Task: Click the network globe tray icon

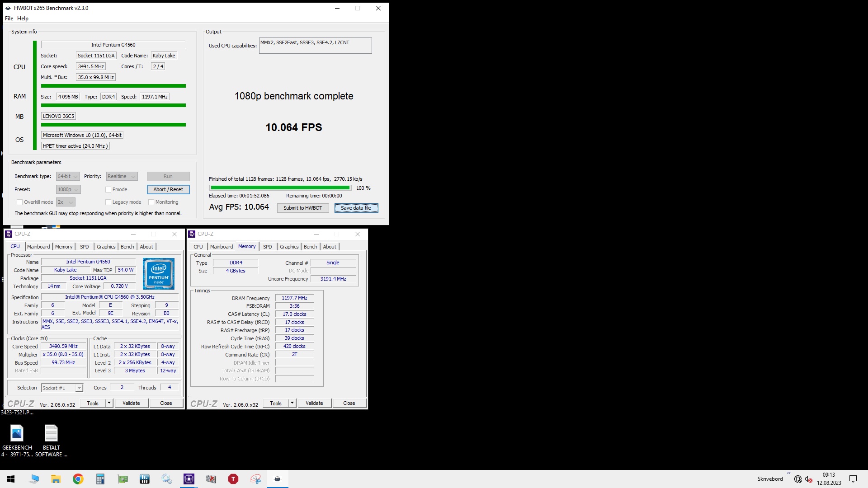Action: [798, 479]
